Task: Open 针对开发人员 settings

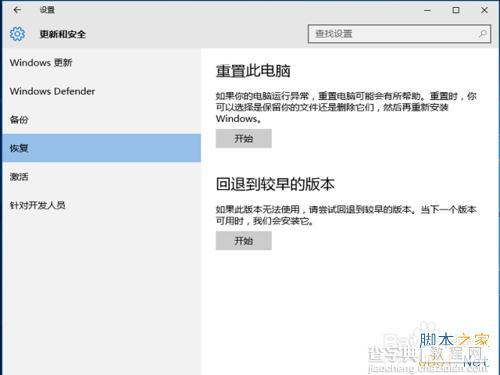Action: [x=101, y=205]
